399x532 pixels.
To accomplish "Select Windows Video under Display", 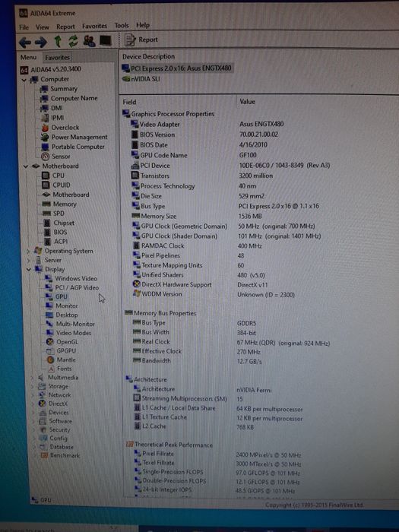I will pos(71,279).
